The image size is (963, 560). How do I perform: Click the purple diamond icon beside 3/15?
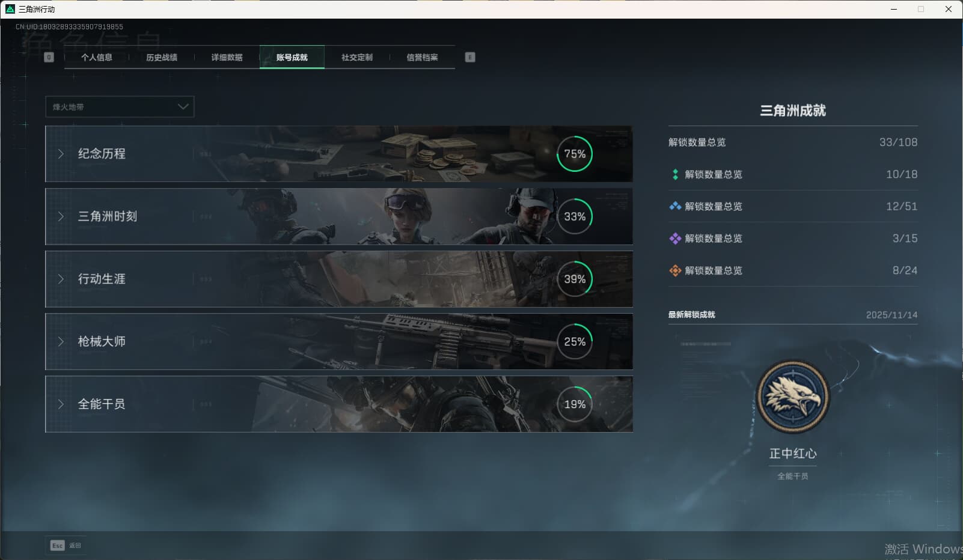pyautogui.click(x=675, y=239)
